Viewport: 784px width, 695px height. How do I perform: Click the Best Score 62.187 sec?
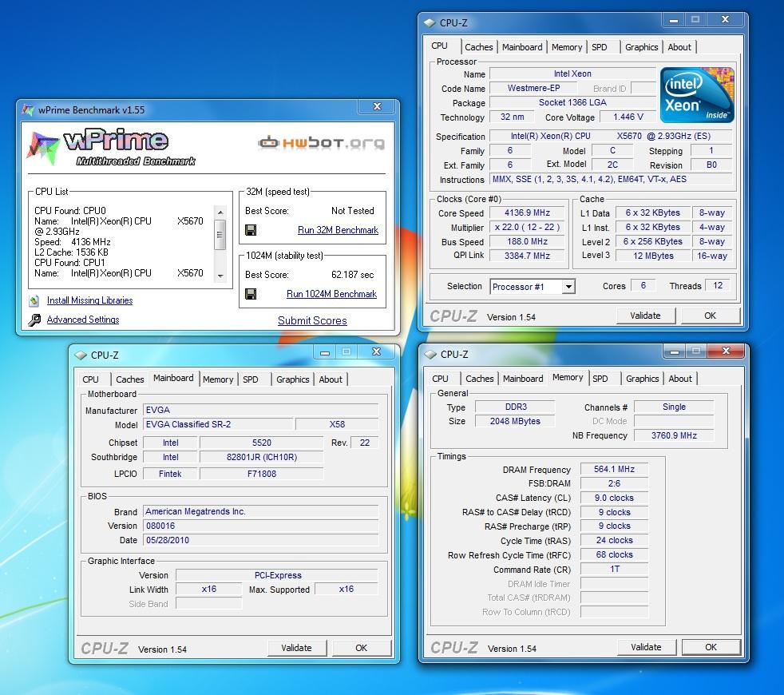click(x=353, y=275)
